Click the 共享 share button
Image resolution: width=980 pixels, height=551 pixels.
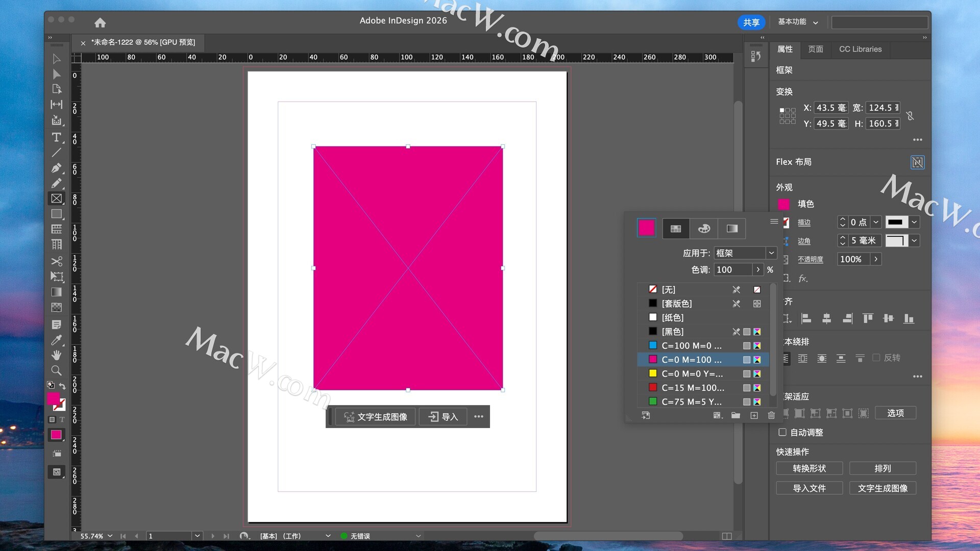point(751,22)
